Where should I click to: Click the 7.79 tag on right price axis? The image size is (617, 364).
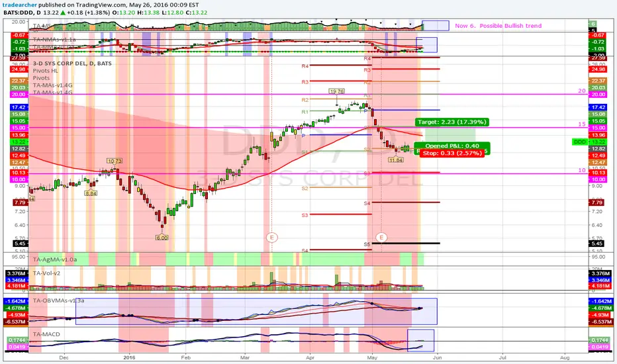point(597,203)
